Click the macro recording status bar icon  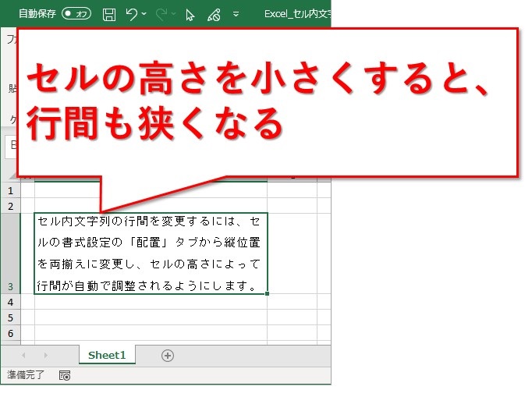(x=65, y=375)
